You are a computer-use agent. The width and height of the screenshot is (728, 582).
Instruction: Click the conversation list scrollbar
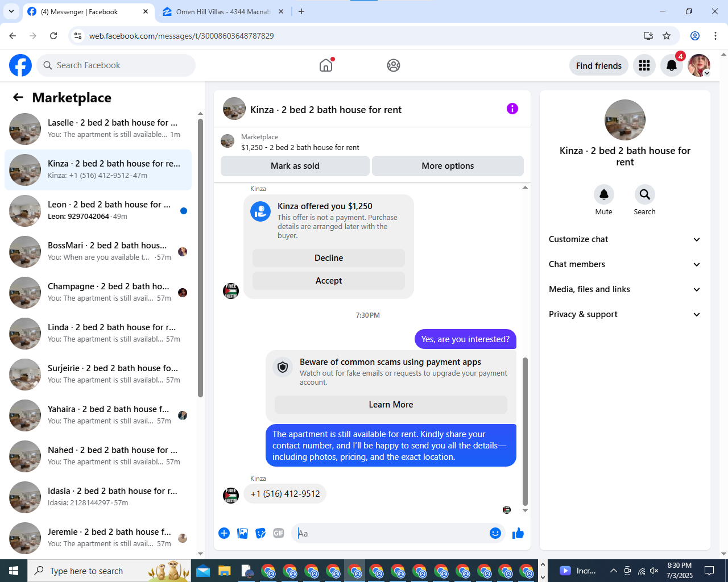coord(200,258)
